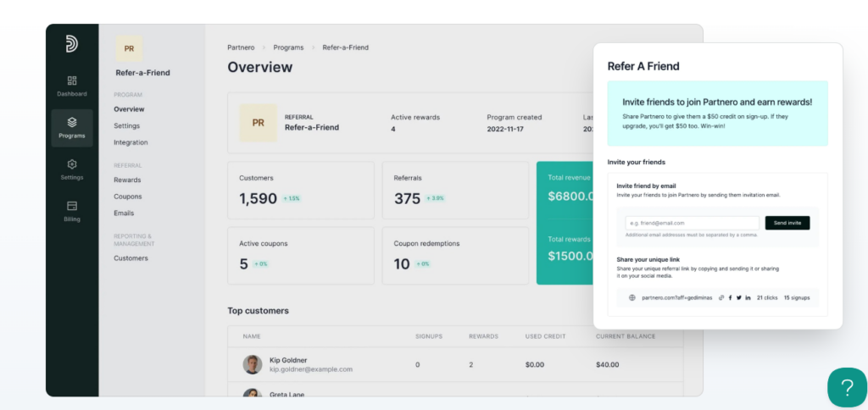
Task: Open Rewards under the Referral section
Action: (x=127, y=180)
